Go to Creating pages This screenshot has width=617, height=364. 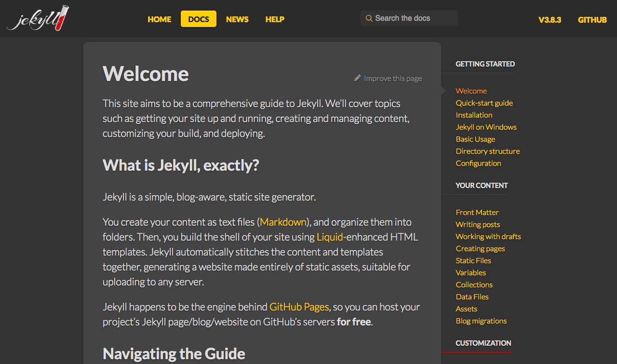click(x=481, y=248)
